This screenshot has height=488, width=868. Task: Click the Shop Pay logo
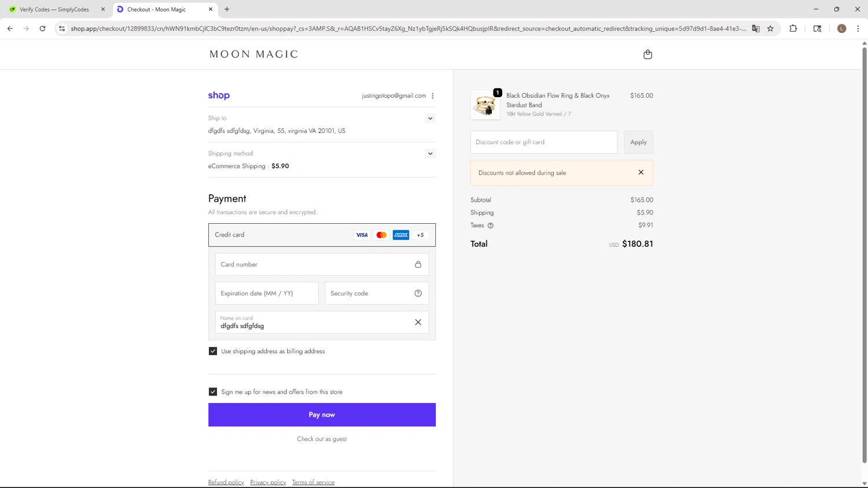tap(219, 95)
